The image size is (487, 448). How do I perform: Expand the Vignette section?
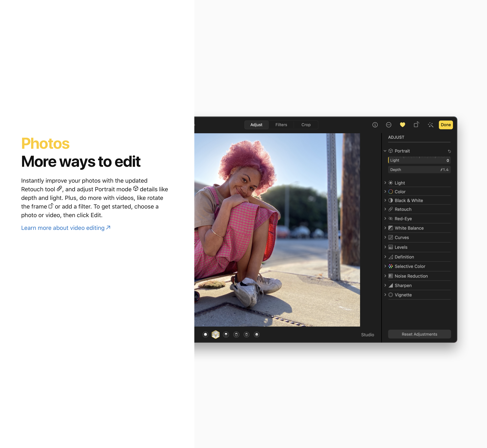tap(385, 295)
